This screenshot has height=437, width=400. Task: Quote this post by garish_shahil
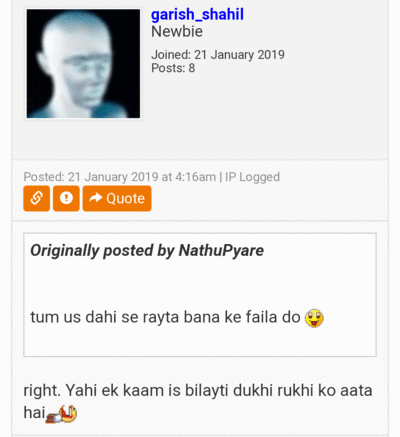pyautogui.click(x=117, y=199)
